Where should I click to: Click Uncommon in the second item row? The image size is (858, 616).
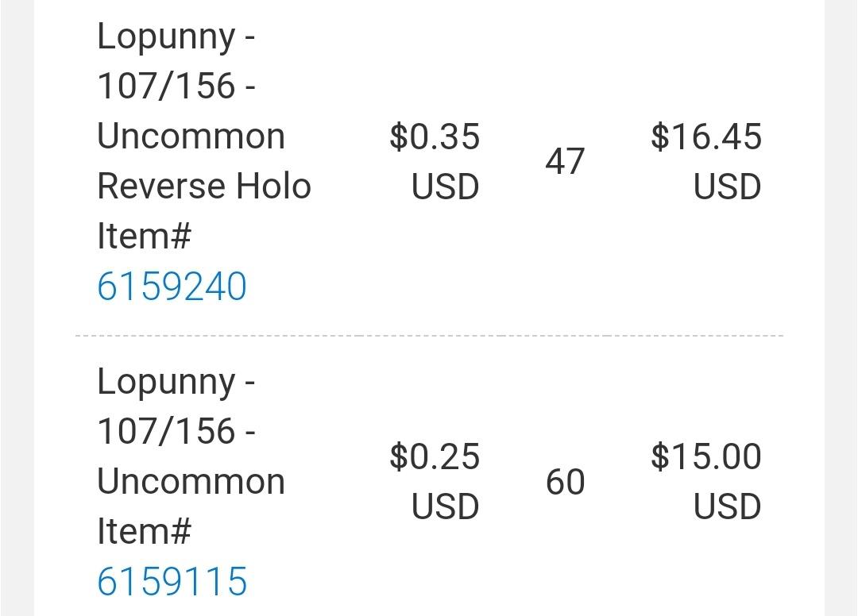pos(191,482)
